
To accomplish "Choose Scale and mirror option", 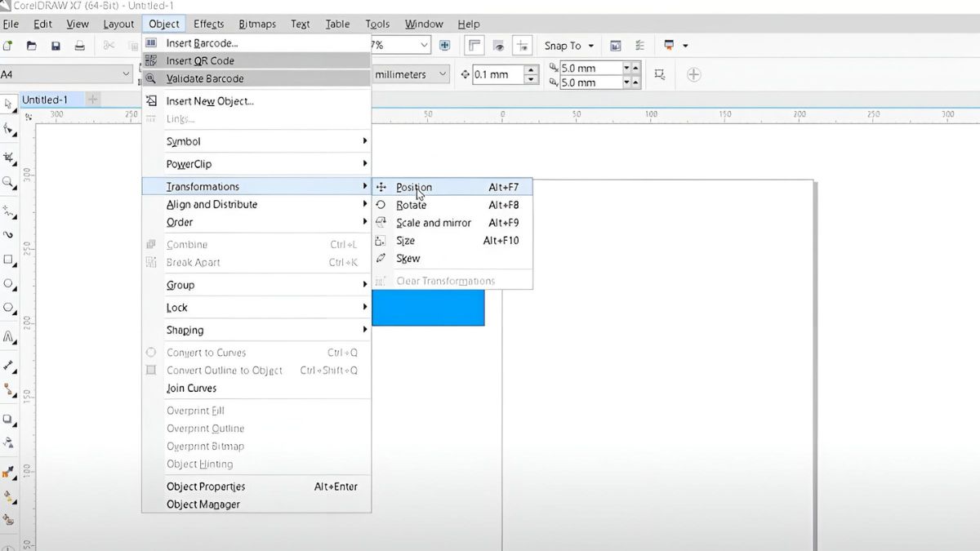I will [x=452, y=223].
